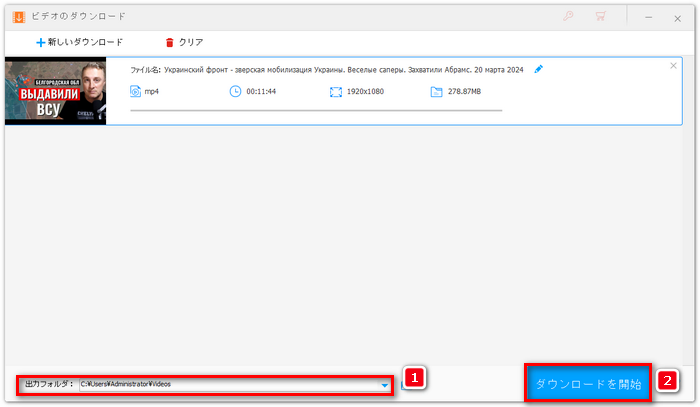Click the app logo in title bar
700x407 pixels.
19,17
